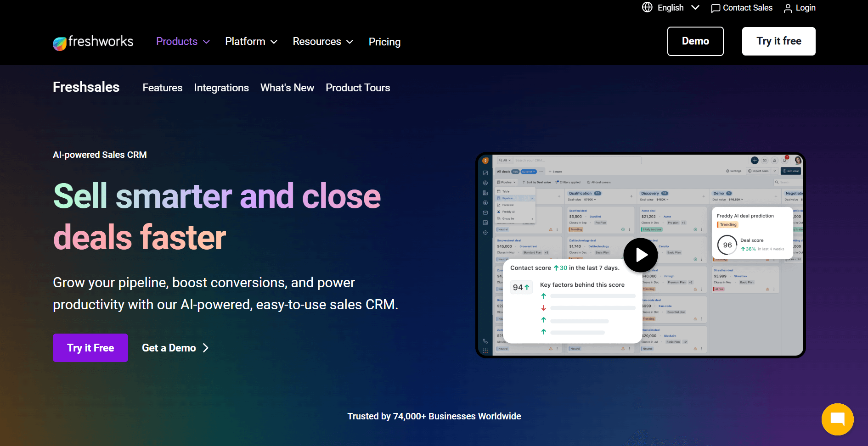Open the English language selector

(671, 8)
